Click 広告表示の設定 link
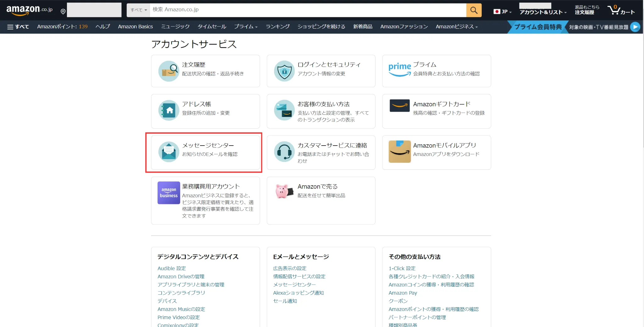The height and width of the screenshot is (327, 644). [290, 269]
